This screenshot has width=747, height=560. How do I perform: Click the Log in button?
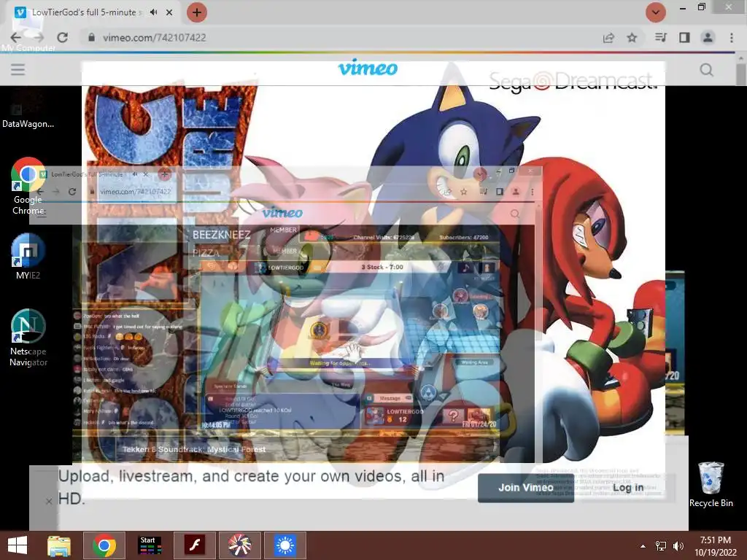(628, 488)
